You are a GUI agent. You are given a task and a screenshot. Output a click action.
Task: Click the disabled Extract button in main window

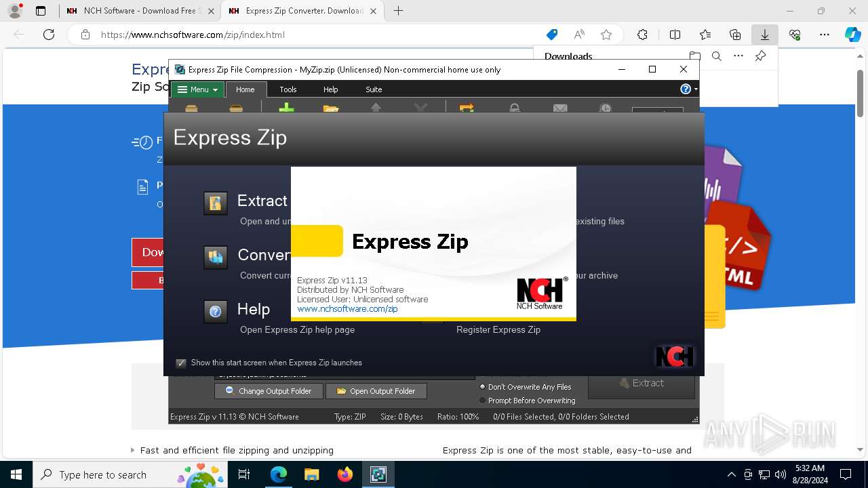coord(642,383)
